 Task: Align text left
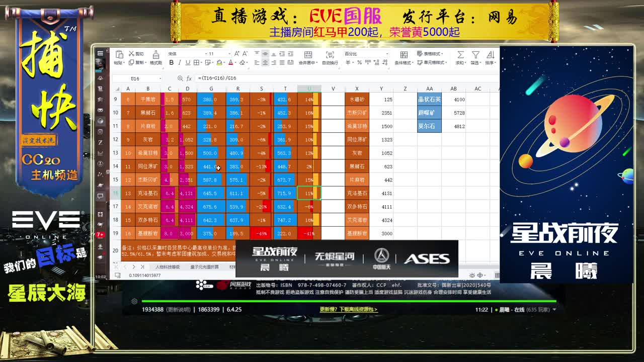point(257,63)
